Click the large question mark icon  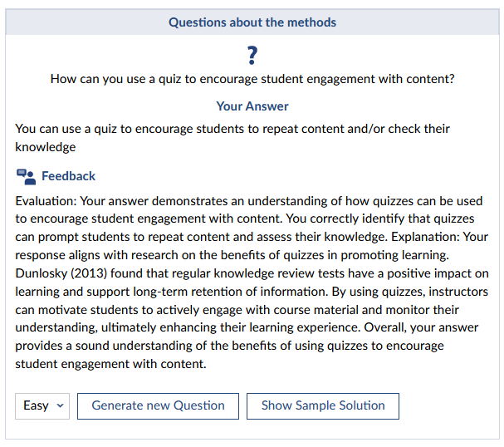[x=252, y=56]
